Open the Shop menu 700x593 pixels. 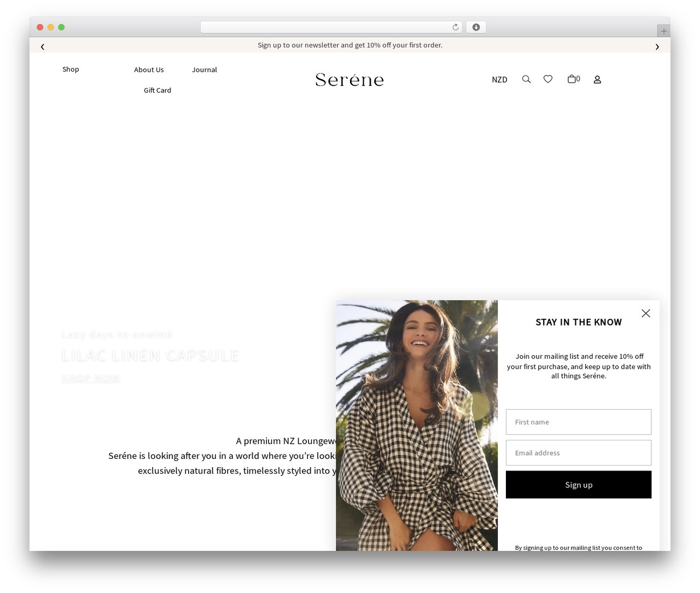(71, 69)
